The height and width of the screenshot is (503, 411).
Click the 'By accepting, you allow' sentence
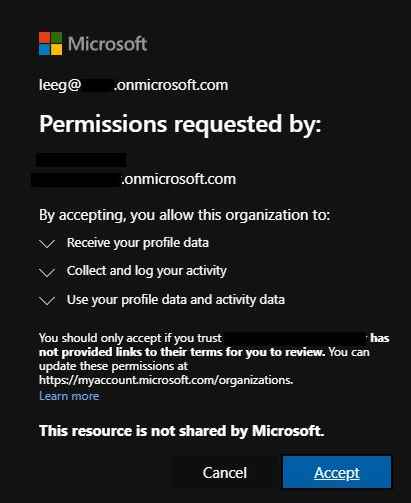(x=184, y=215)
